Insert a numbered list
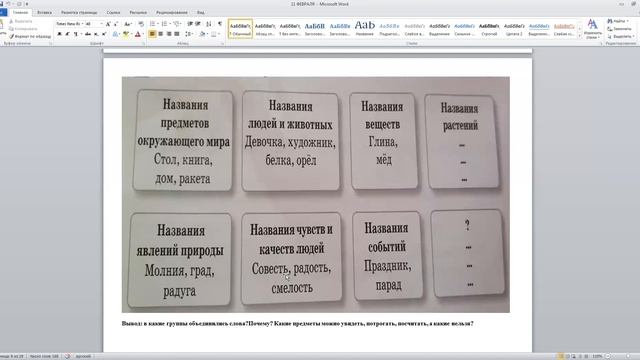Viewport: 640px width, 360px height. pyautogui.click(x=165, y=24)
